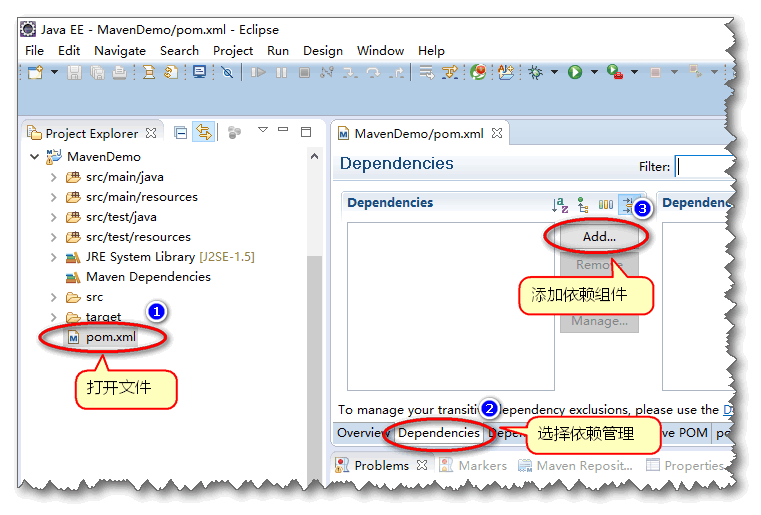Click the Terminate debug icon
Image resolution: width=761 pixels, height=515 pixels.
[304, 73]
